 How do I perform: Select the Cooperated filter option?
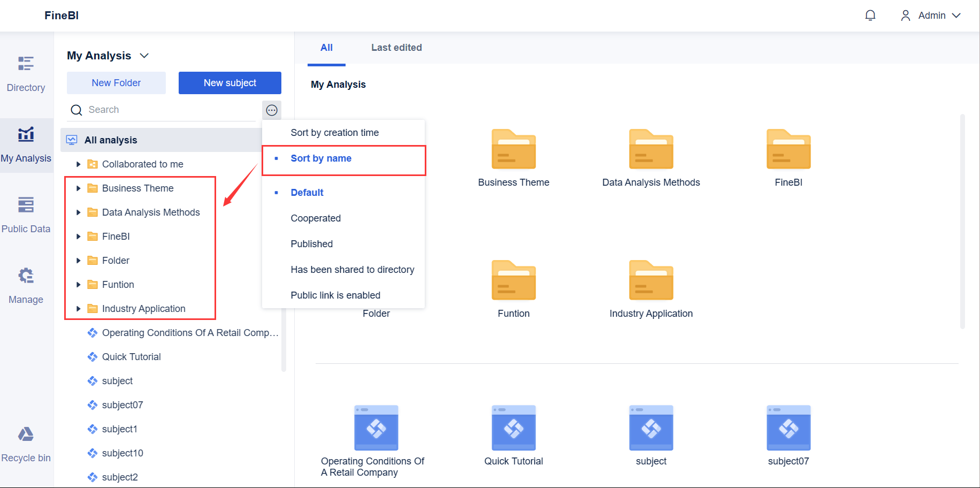pyautogui.click(x=316, y=218)
